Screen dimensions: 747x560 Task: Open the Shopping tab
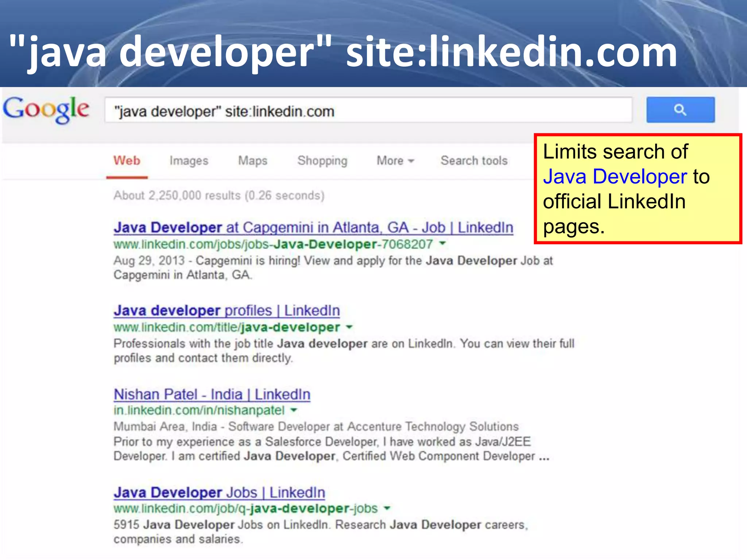[x=322, y=161]
